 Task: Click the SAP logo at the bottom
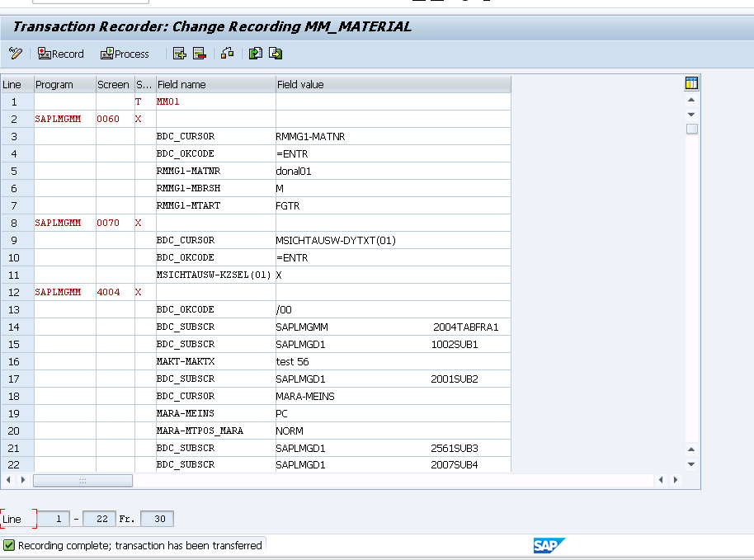click(548, 545)
